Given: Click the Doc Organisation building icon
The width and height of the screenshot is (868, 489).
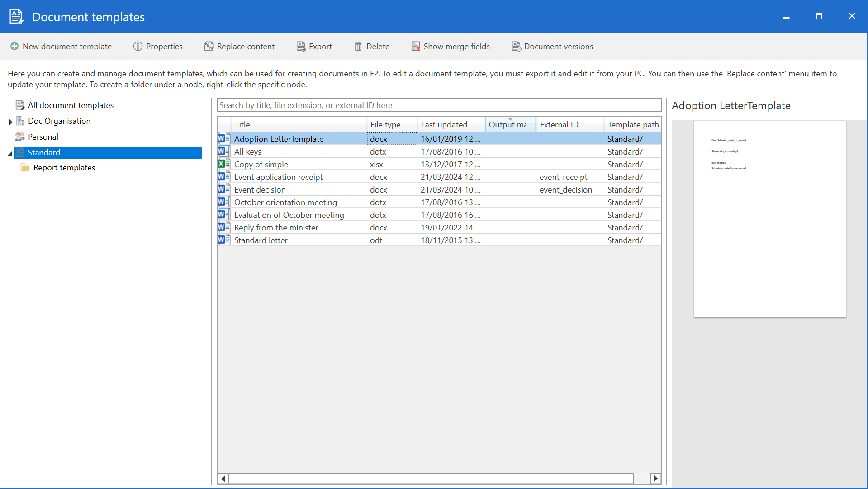Looking at the screenshot, I should click(x=20, y=121).
